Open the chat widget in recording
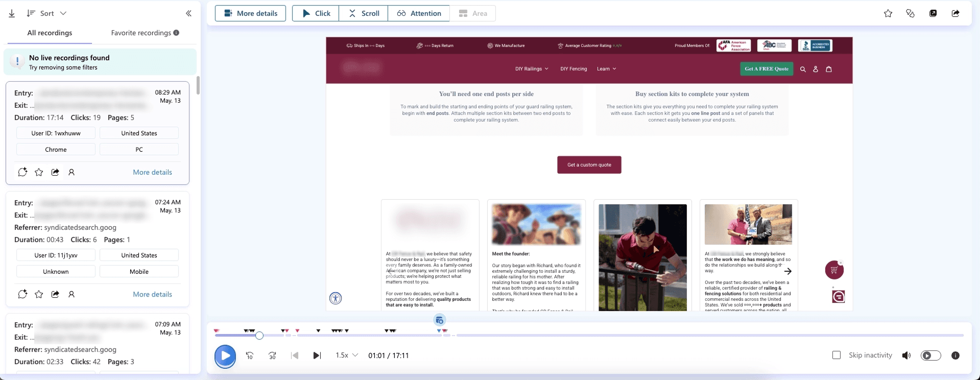The width and height of the screenshot is (980, 380). point(839,296)
